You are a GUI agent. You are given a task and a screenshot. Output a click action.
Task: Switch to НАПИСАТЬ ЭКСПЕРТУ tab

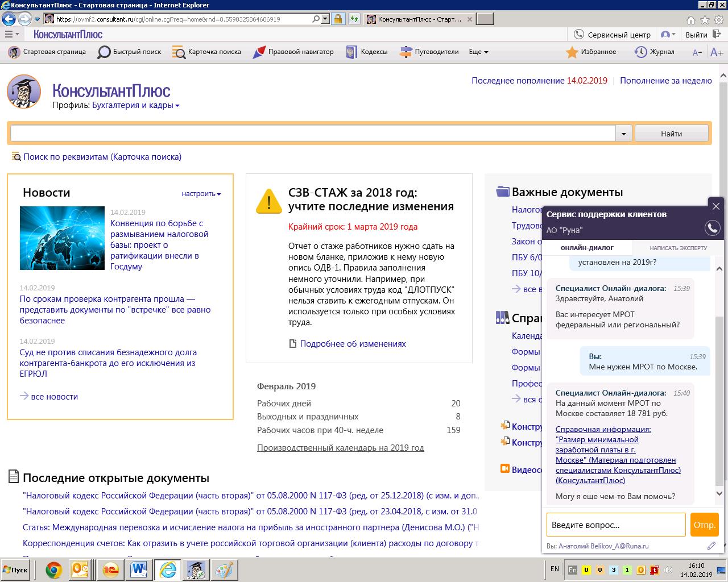[678, 248]
